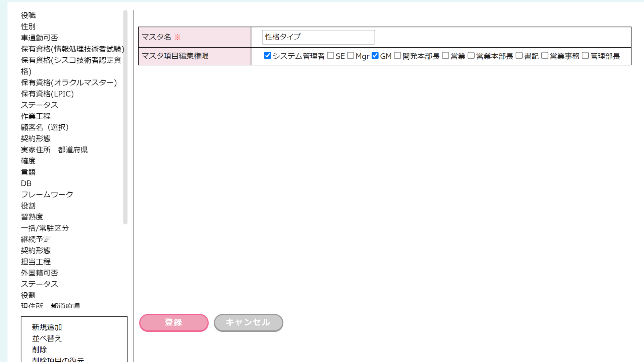This screenshot has height=362, width=644.
Task: Open 顧客名（選択） master item
Action: [x=45, y=127]
